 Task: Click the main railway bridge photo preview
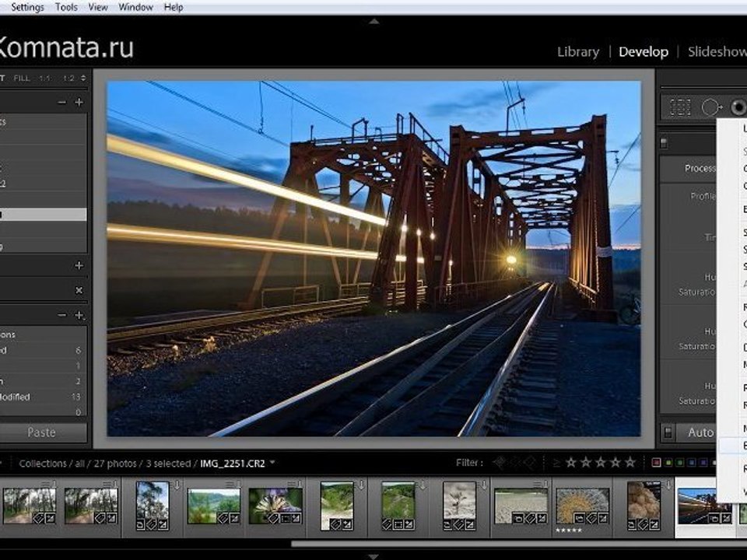[374, 258]
